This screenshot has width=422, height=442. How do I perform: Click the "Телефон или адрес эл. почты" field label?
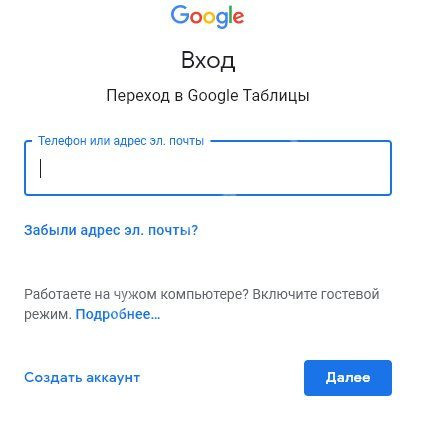pos(121,141)
